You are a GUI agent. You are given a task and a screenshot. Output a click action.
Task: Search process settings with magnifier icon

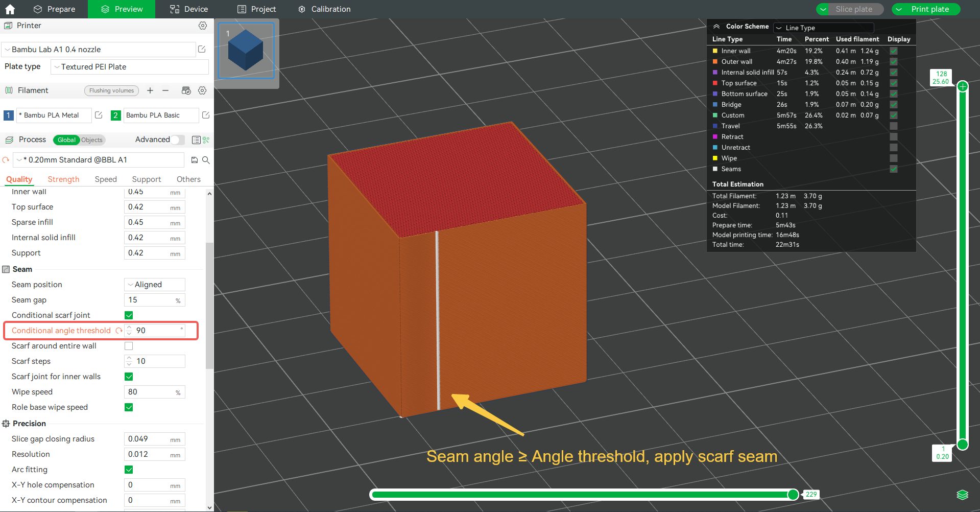click(206, 160)
